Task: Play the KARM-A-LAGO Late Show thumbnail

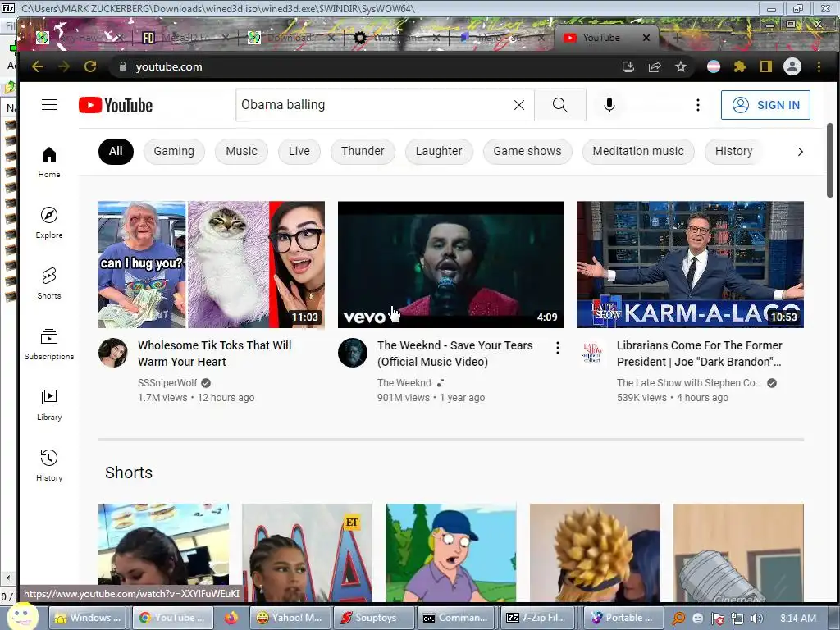Action: (x=691, y=265)
